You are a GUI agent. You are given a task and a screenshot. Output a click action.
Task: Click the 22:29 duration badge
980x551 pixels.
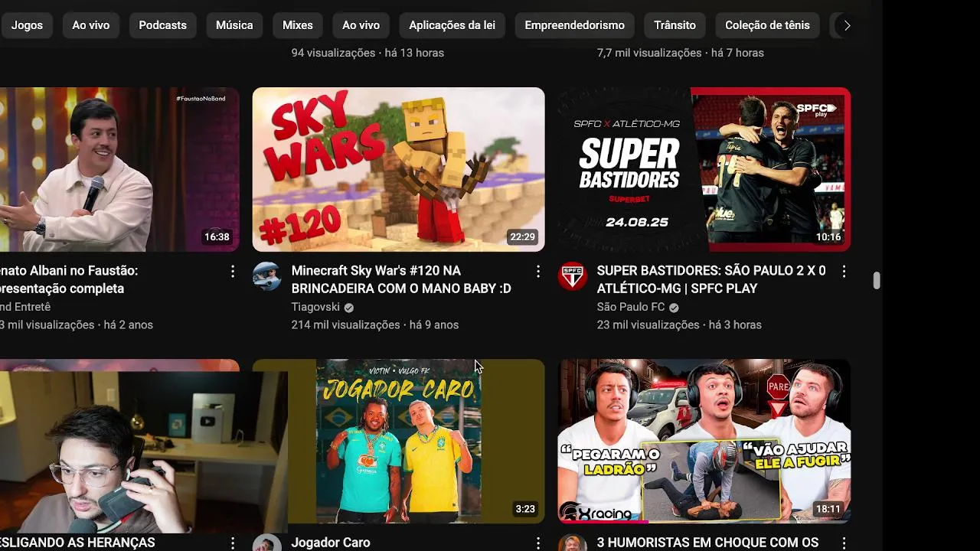[522, 237]
